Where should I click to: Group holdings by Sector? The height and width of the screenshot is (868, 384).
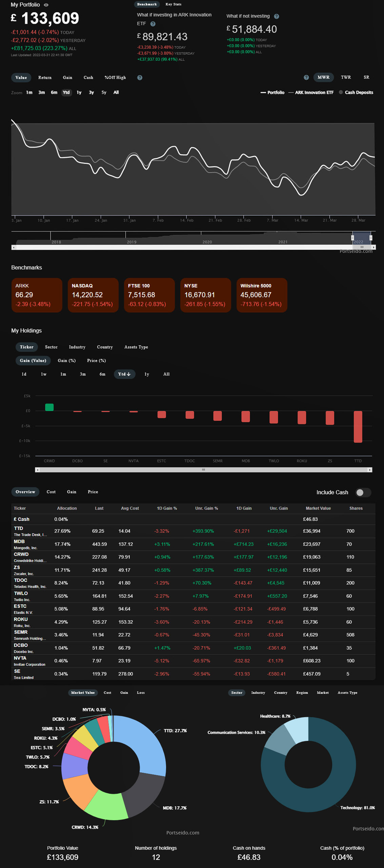tap(51, 347)
